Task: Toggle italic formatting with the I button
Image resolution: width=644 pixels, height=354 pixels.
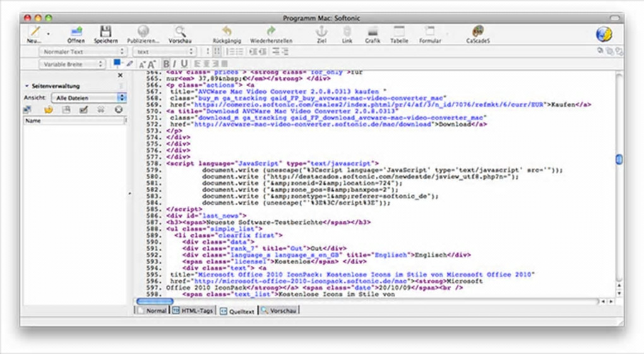Action: pyautogui.click(x=174, y=64)
